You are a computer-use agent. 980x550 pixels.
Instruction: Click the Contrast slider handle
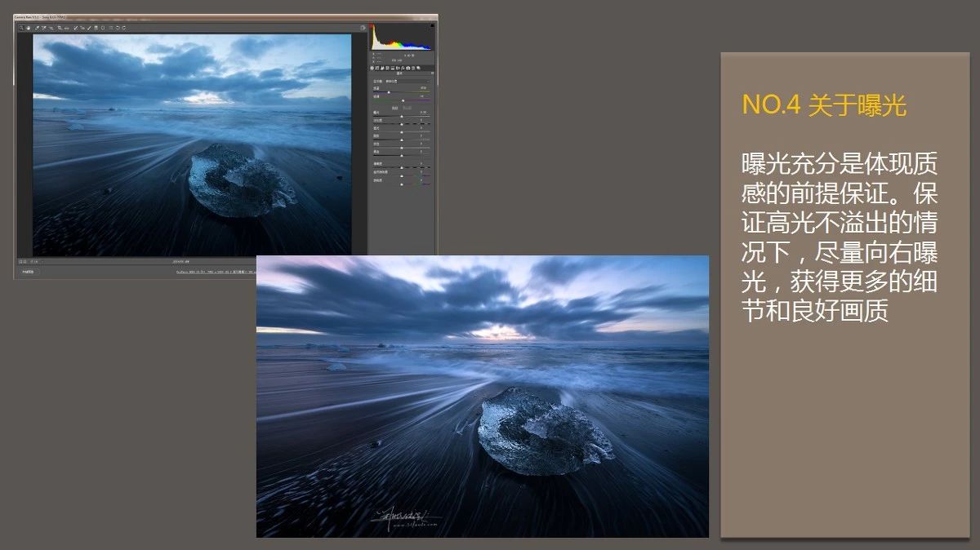402,124
